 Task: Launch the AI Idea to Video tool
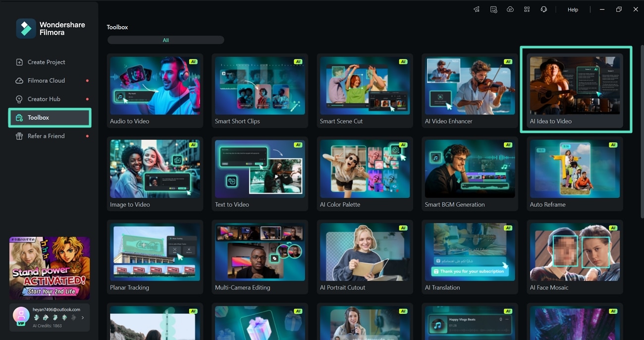(575, 91)
